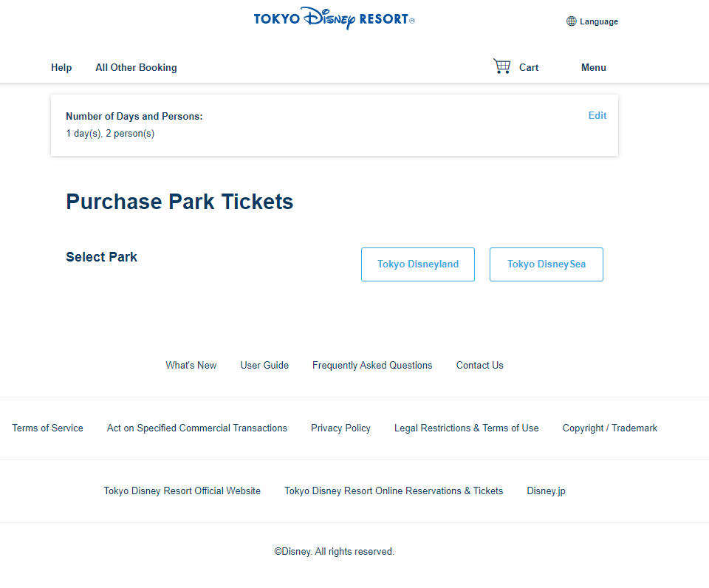709x588 pixels.
Task: Open the Contact Us link
Action: 480,365
